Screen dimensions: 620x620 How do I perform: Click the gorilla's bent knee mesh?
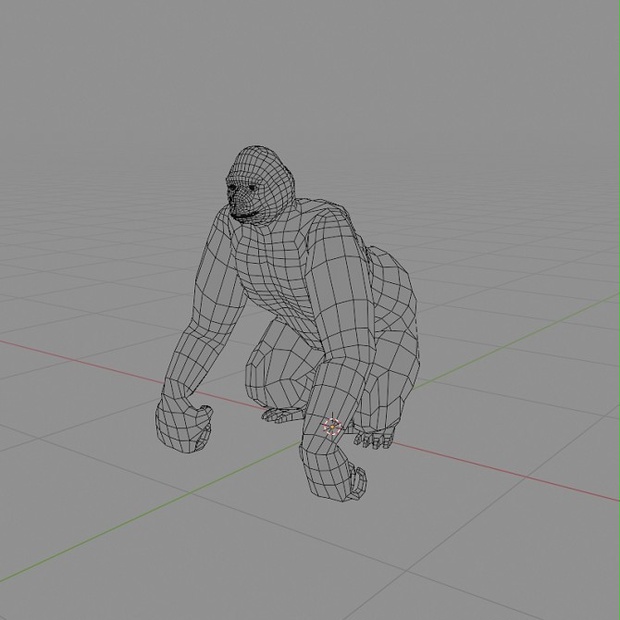273,368
